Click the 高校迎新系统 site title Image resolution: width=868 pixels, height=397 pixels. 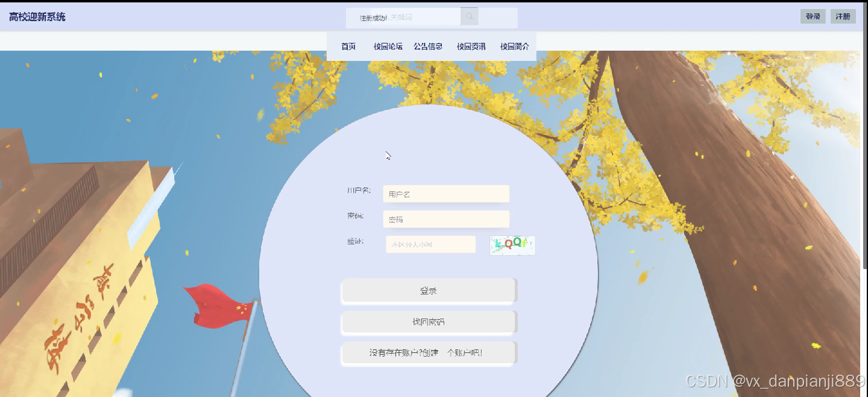click(x=37, y=17)
